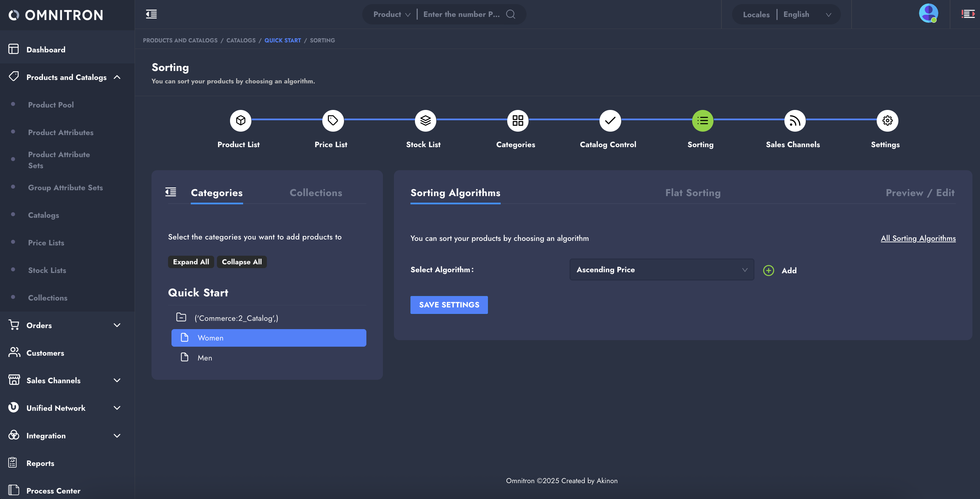This screenshot has width=980, height=499.
Task: Open the Price List tag icon step
Action: click(x=333, y=121)
